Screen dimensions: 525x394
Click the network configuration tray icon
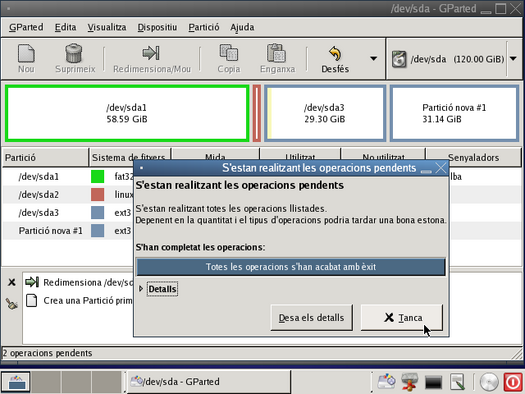(x=410, y=382)
